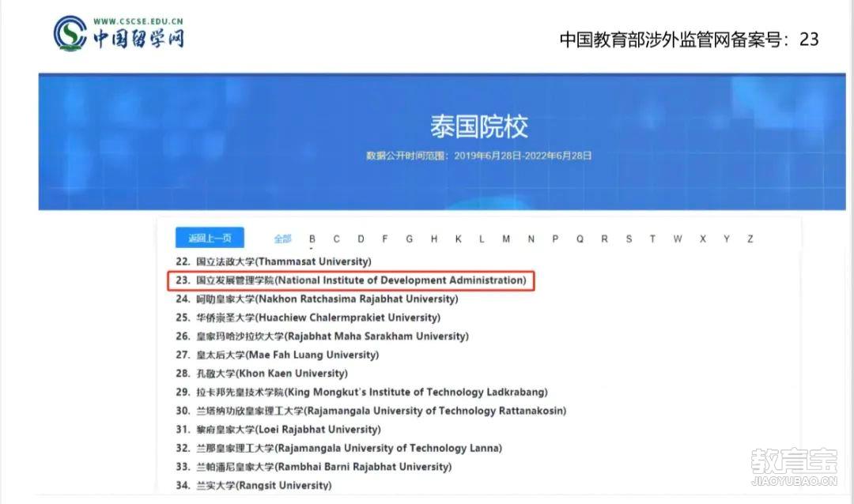This screenshot has height=504, width=854.
Task: Filter universities by letter X
Action: point(703,239)
